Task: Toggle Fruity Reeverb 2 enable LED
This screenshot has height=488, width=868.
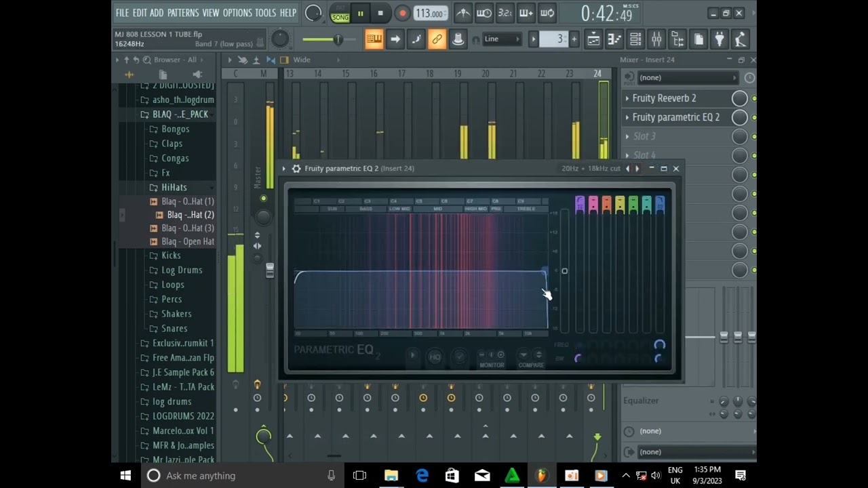Action: tap(754, 99)
